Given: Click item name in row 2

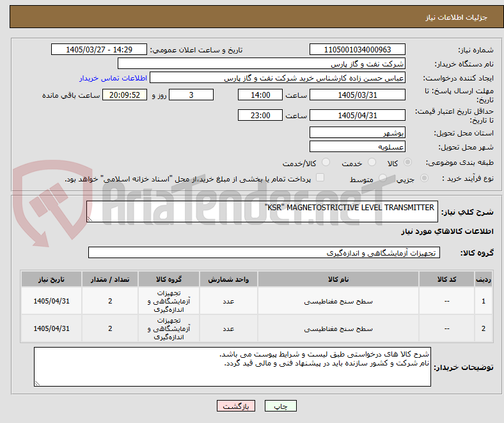Looking at the screenshot, I should click(338, 328).
